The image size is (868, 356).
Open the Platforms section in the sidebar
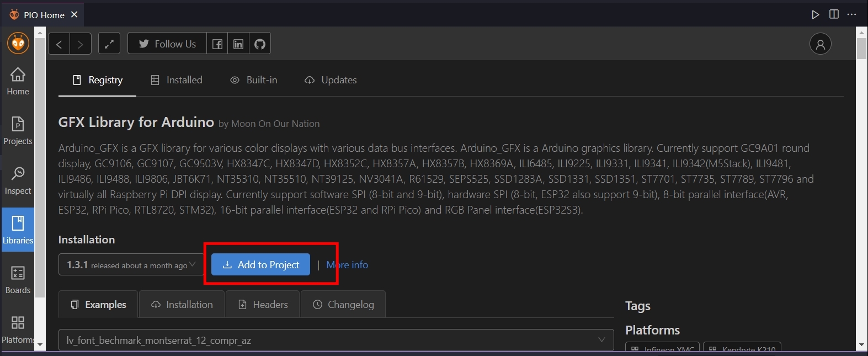tap(18, 330)
